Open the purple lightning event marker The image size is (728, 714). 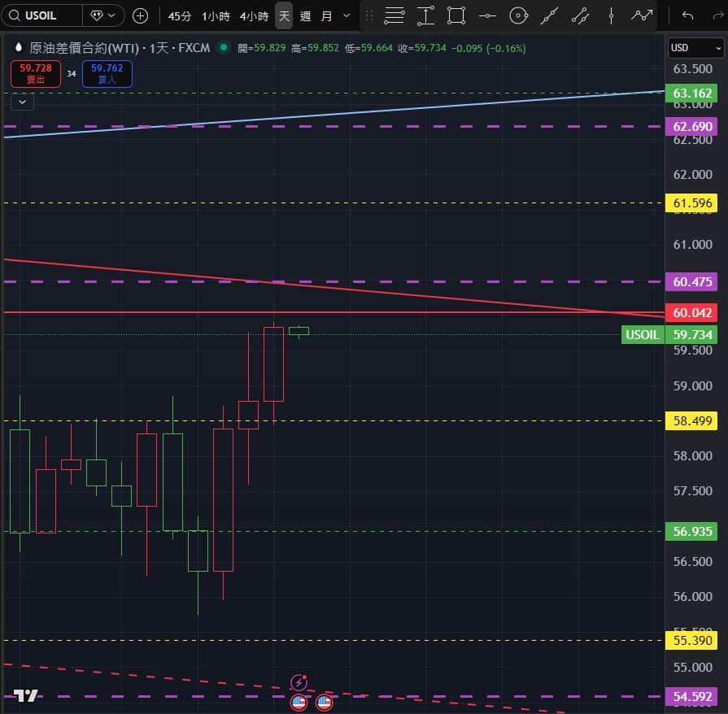pyautogui.click(x=299, y=682)
